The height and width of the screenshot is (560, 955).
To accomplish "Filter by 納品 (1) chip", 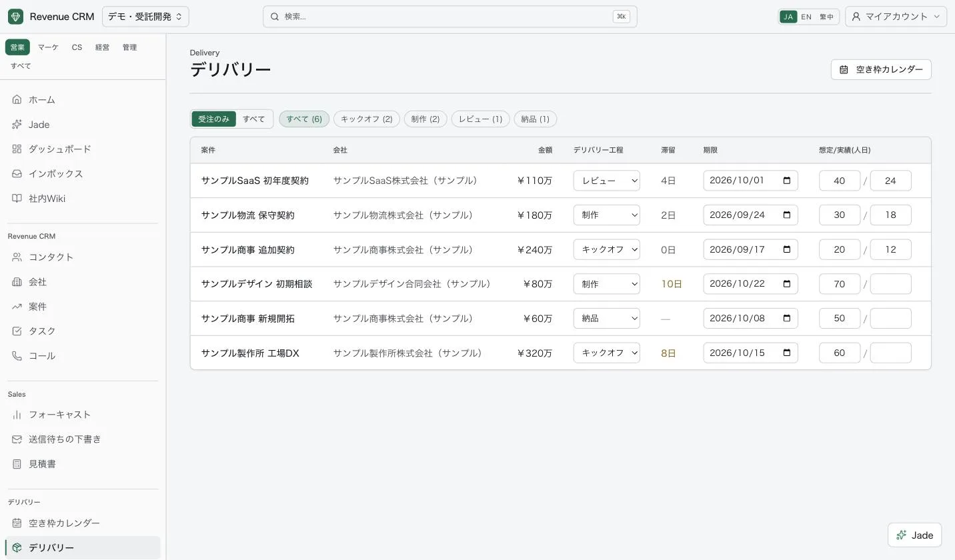I will click(x=536, y=119).
